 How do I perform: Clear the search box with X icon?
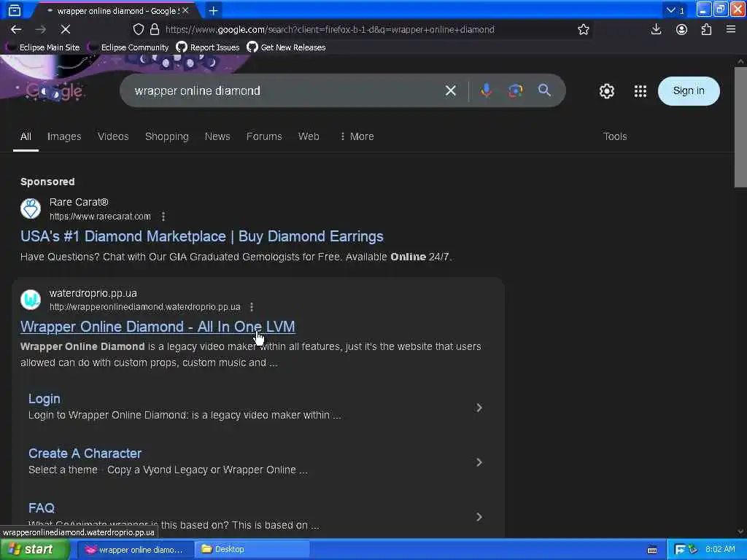[x=451, y=90]
